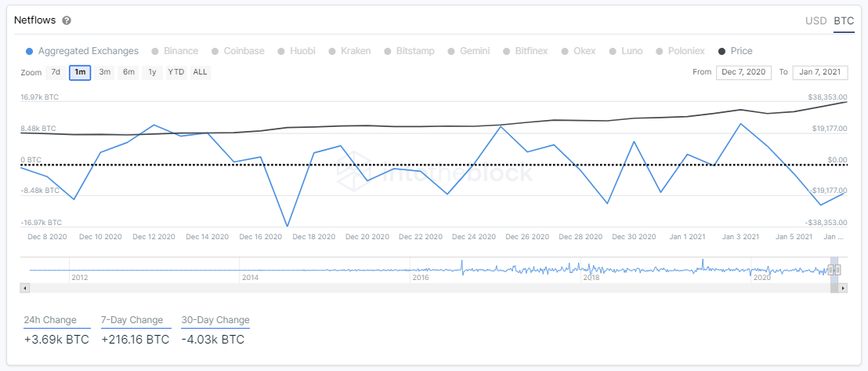This screenshot has width=868, height=371.
Task: Hide the Price line via legend
Action: coord(735,51)
